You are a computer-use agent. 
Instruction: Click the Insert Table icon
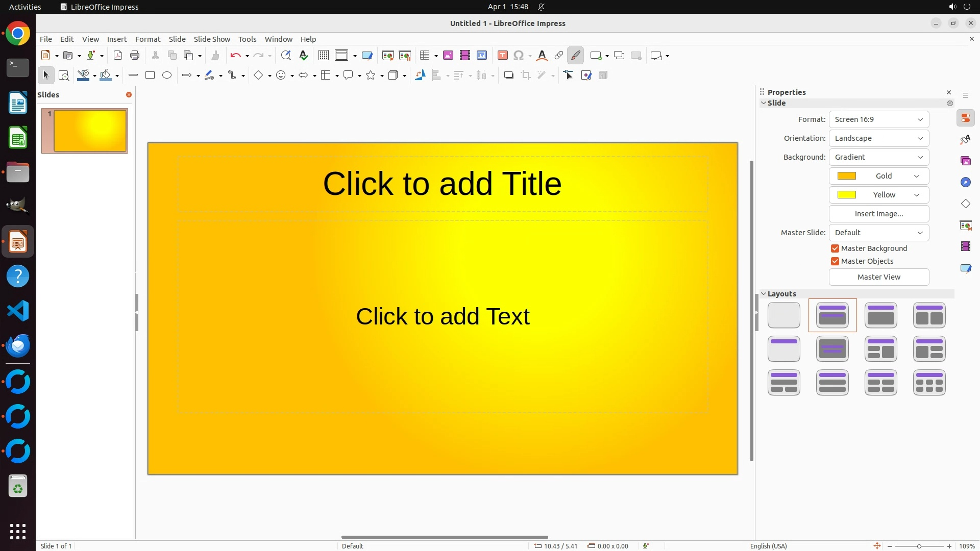[424, 56]
